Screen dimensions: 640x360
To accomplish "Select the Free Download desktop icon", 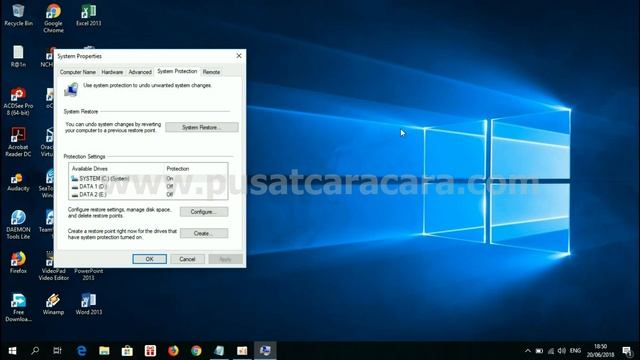I will coord(18,307).
